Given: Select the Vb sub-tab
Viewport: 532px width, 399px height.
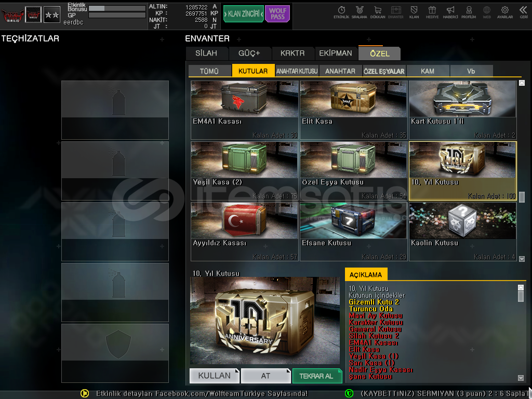Looking at the screenshot, I should tap(471, 71).
